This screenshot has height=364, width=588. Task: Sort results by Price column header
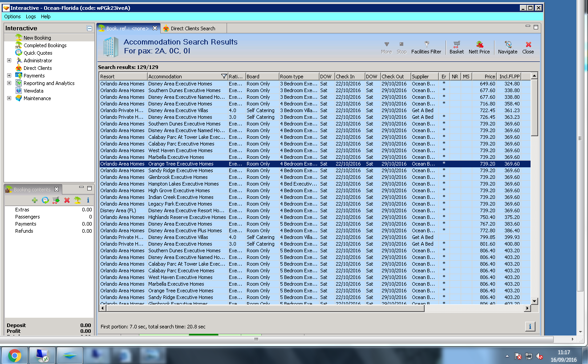coord(484,77)
